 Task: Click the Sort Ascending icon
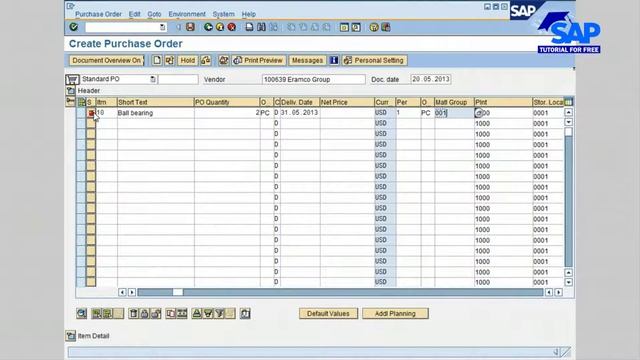197,313
